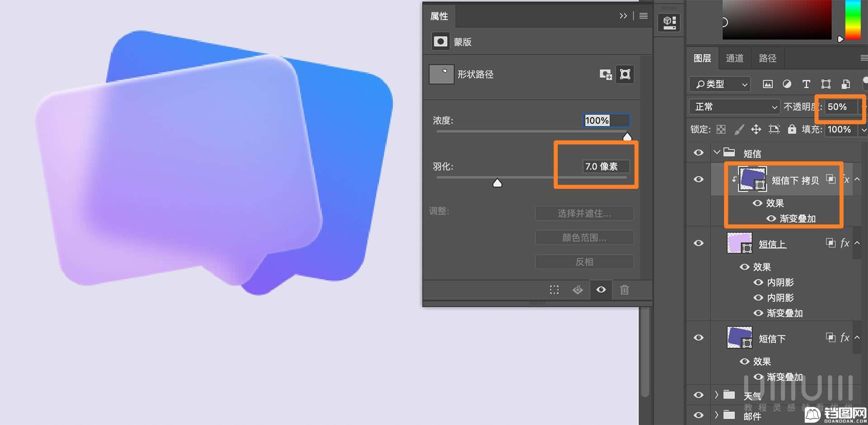Collapse the 短信 group

click(717, 153)
